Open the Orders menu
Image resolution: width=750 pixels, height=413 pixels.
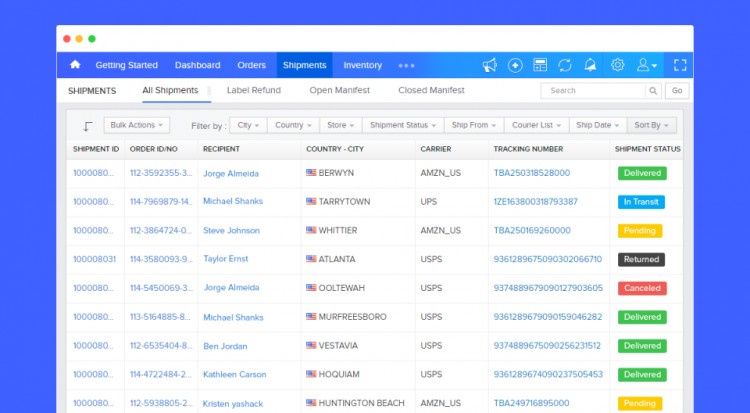[252, 65]
